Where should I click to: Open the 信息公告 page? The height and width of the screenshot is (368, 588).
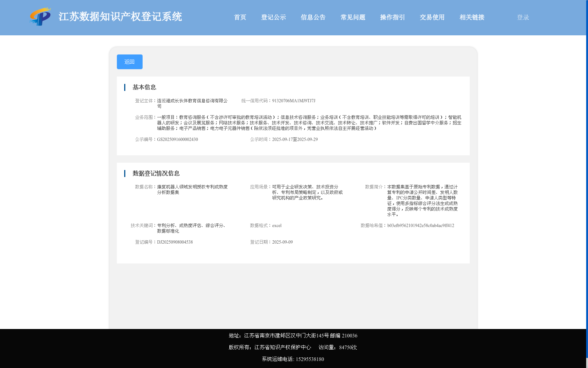pyautogui.click(x=313, y=17)
